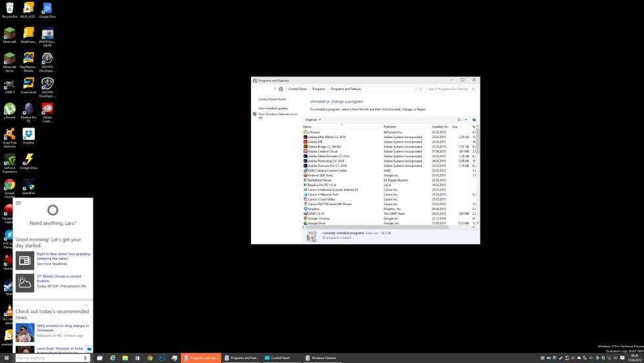Screen dimensions: 644x363
Task: Open the Recycle Bin desktop icon
Action: click(x=9, y=10)
